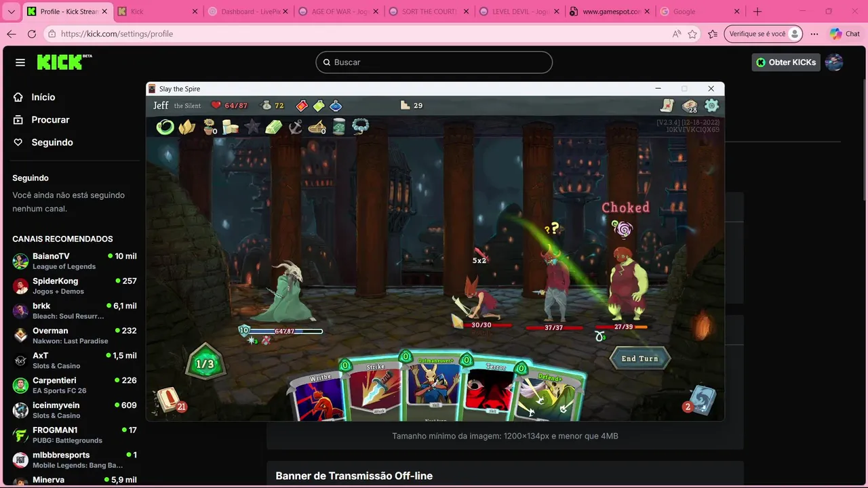Image resolution: width=868 pixels, height=488 pixels.
Task: Open the tab list dropdown chevron
Action: click(x=11, y=12)
